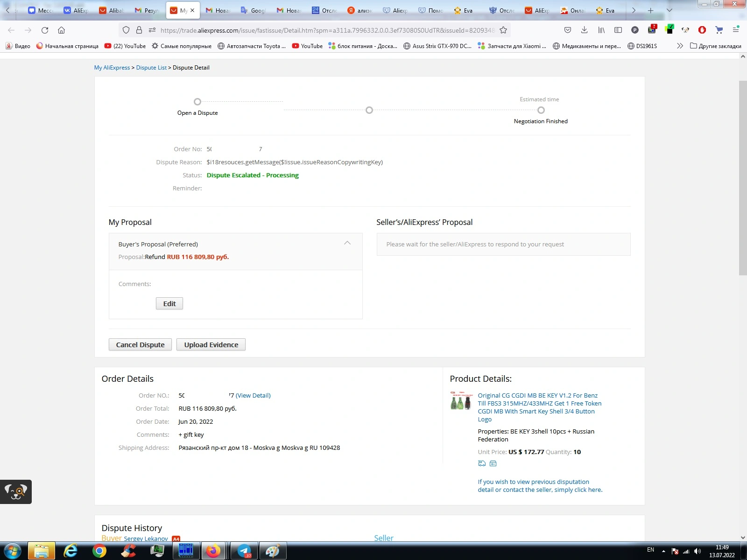Open buyer Sergey Lekanov profile link

(x=146, y=539)
